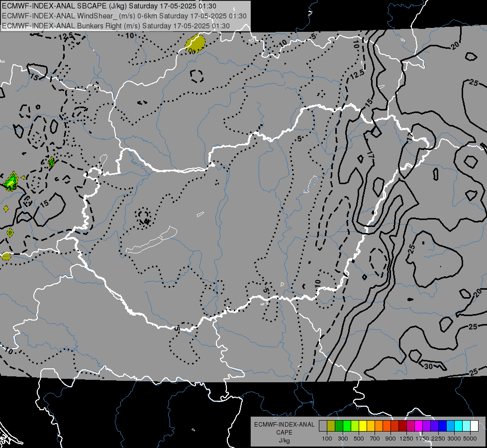Click the CAPE label in legend
Viewport: 487px width, 448px height.
284,432
